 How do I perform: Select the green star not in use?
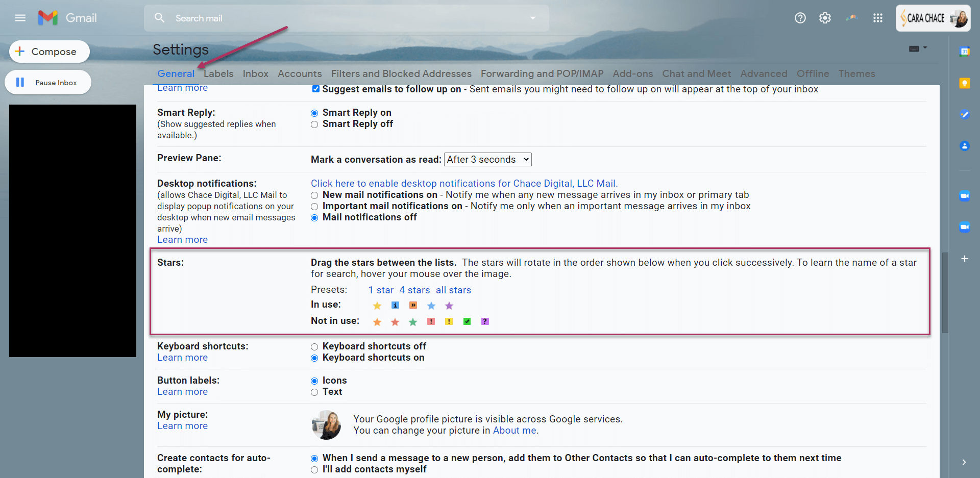pyautogui.click(x=413, y=322)
